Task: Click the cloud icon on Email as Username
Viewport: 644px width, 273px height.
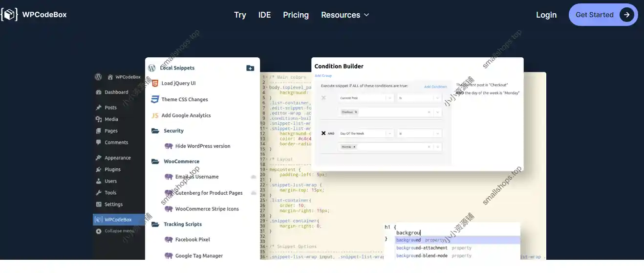Action: tap(254, 177)
